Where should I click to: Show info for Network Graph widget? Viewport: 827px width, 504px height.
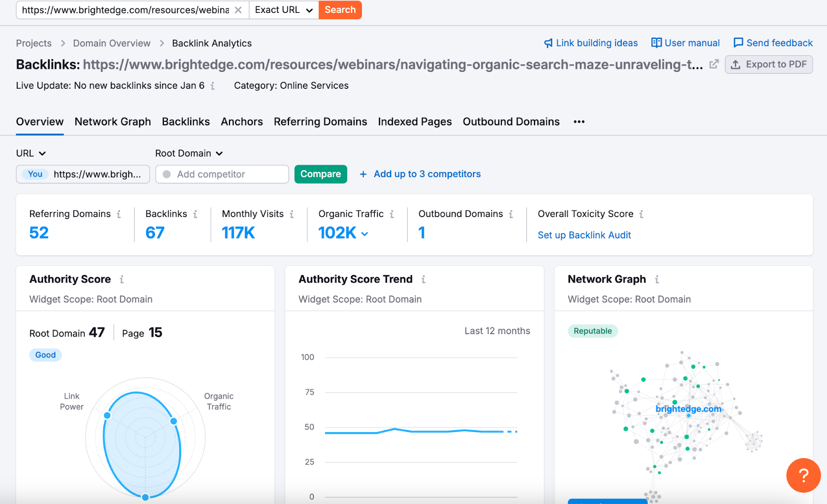click(x=657, y=279)
